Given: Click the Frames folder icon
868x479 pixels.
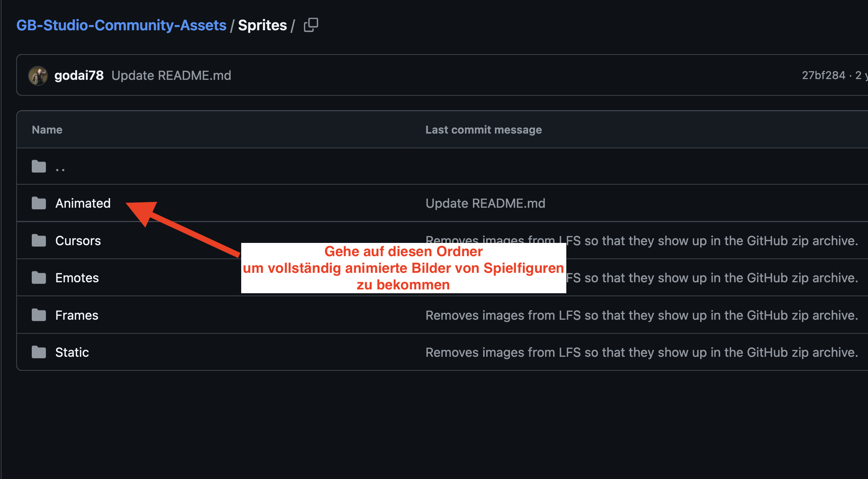Looking at the screenshot, I should pos(39,315).
